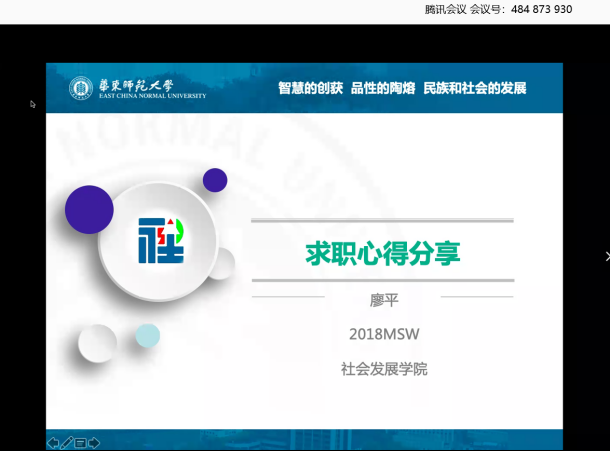Click the East China Normal University seal
Screen dimensions: 610x451
click(x=80, y=88)
